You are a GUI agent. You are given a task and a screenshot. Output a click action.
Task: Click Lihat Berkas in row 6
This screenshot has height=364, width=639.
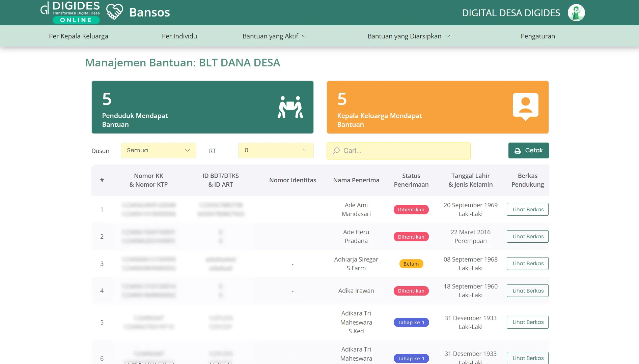(x=528, y=358)
